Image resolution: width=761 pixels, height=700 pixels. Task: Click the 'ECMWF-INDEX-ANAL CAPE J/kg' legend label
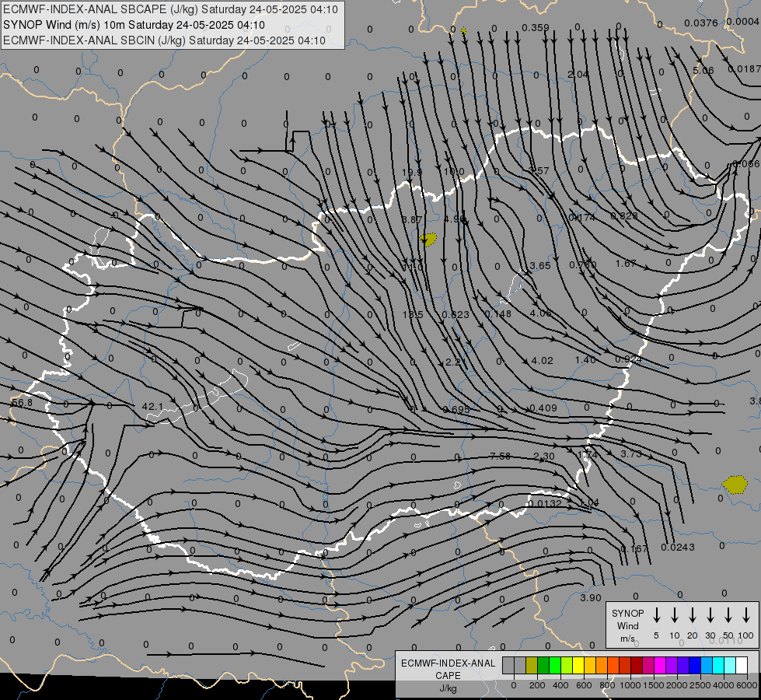[448, 675]
